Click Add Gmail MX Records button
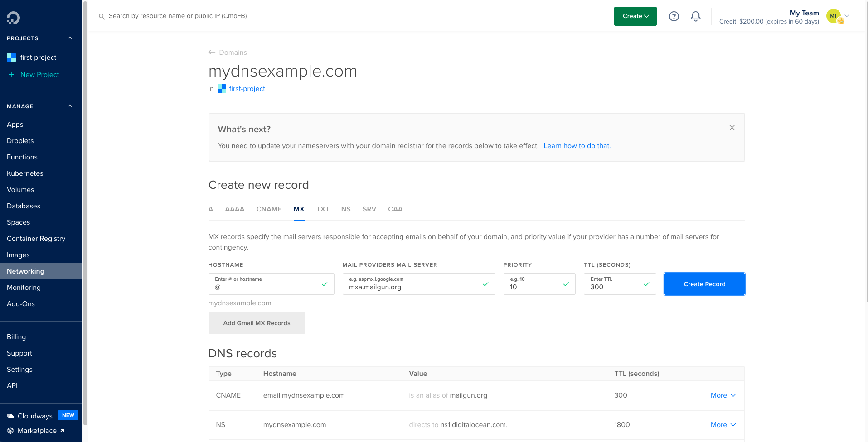This screenshot has width=868, height=442. (x=257, y=323)
